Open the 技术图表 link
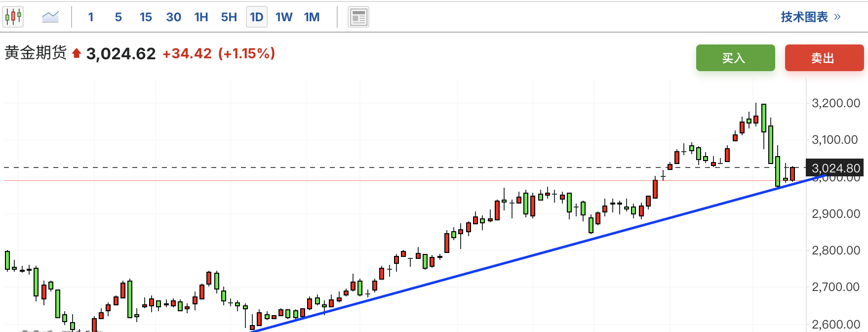868x332 pixels. 810,17
